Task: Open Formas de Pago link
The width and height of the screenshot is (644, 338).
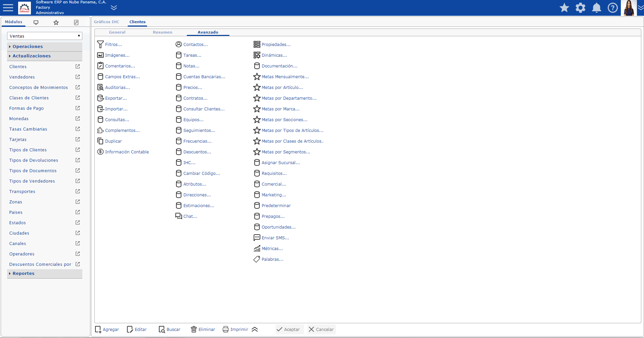Action: (27, 108)
